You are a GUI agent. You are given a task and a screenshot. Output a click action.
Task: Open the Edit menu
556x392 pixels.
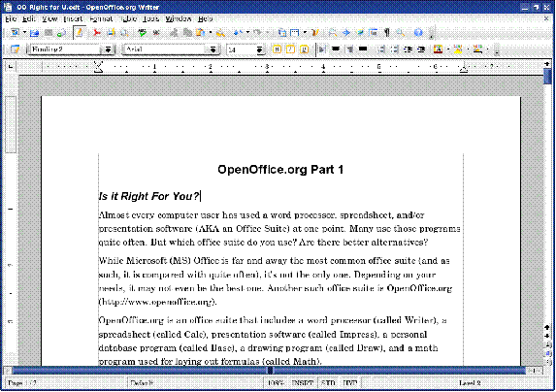tap(28, 18)
